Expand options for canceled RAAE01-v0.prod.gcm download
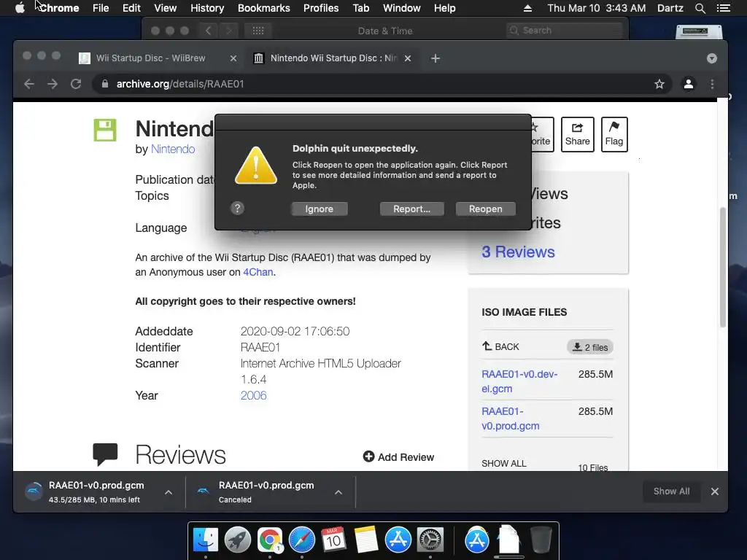Screen dimensions: 747x560 [338, 492]
